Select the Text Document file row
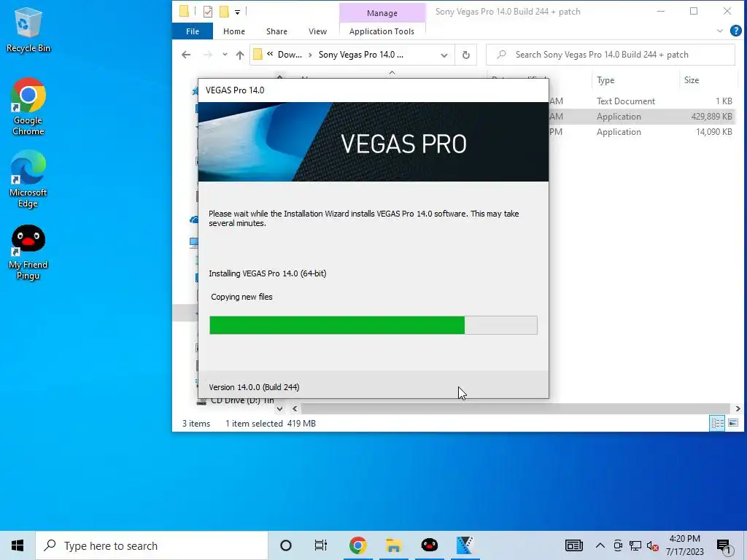This screenshot has height=560, width=747. pyautogui.click(x=642, y=101)
